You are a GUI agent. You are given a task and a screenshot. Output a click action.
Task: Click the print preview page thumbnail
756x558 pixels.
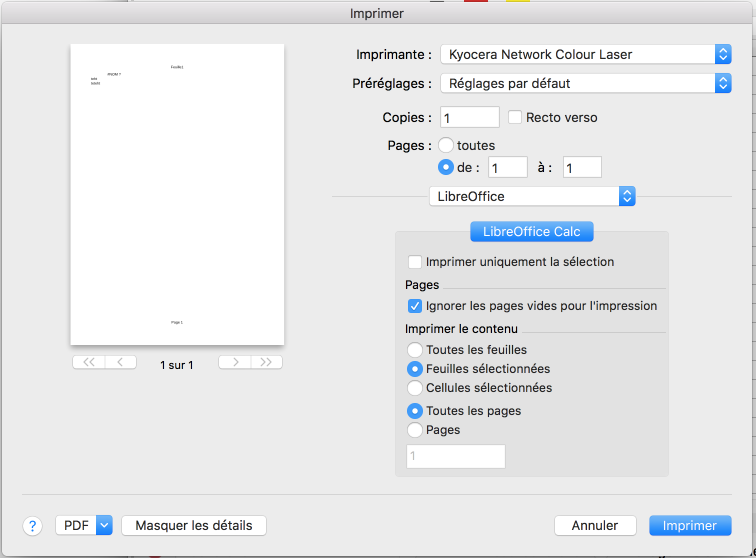(x=177, y=194)
